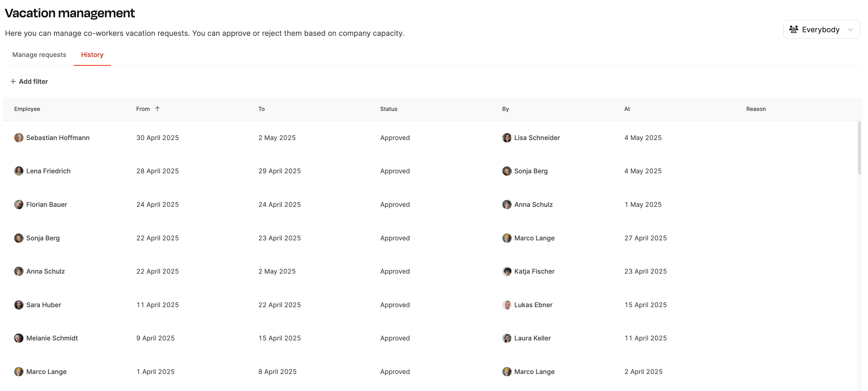Click the 28 April 2025 from date
Screen dimensions: 868x391
pyautogui.click(x=157, y=171)
